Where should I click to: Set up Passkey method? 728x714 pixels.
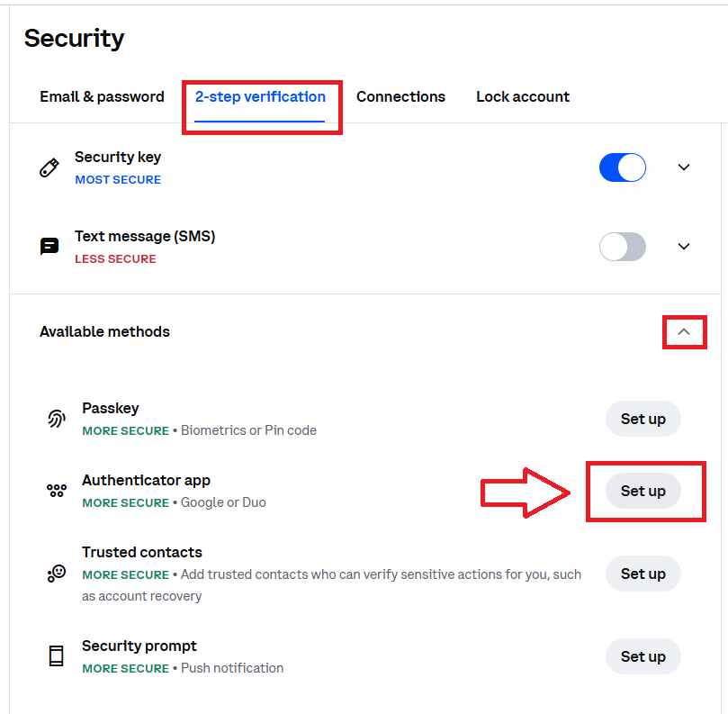pyautogui.click(x=643, y=419)
